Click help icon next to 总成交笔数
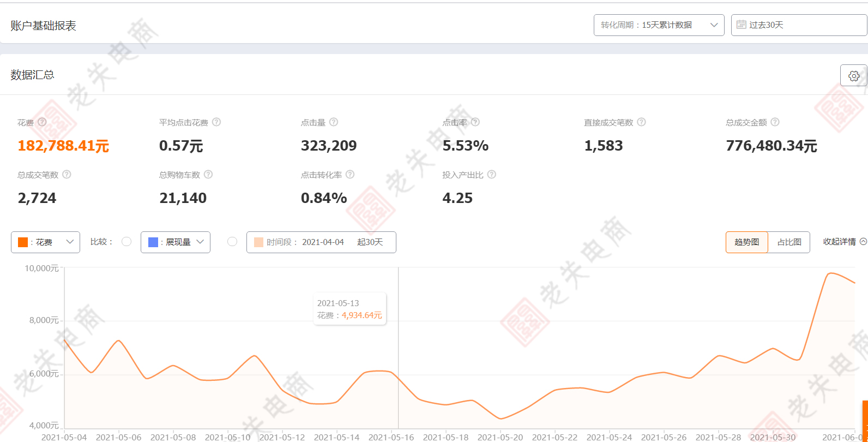The width and height of the screenshot is (868, 442). click(67, 175)
